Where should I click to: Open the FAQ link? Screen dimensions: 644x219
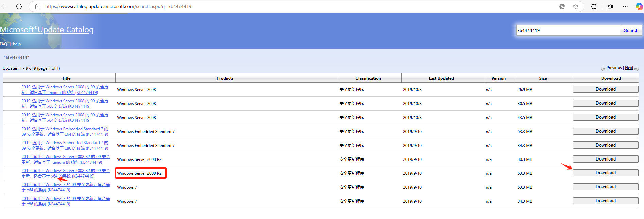point(3,44)
